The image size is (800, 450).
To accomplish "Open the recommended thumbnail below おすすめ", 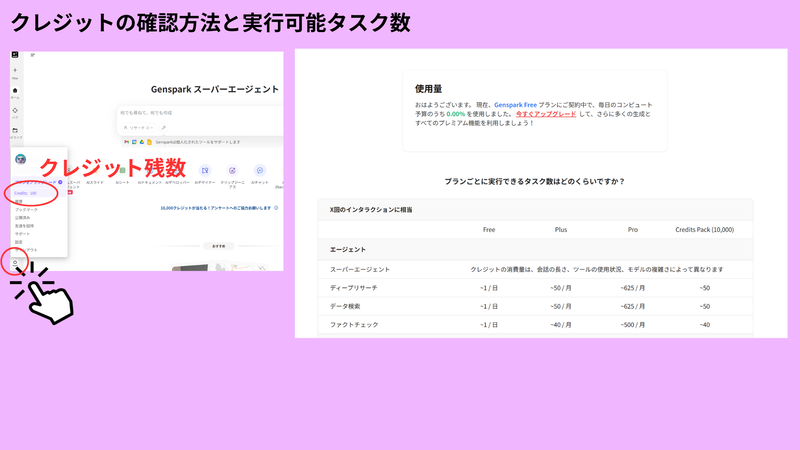I will pyautogui.click(x=219, y=267).
